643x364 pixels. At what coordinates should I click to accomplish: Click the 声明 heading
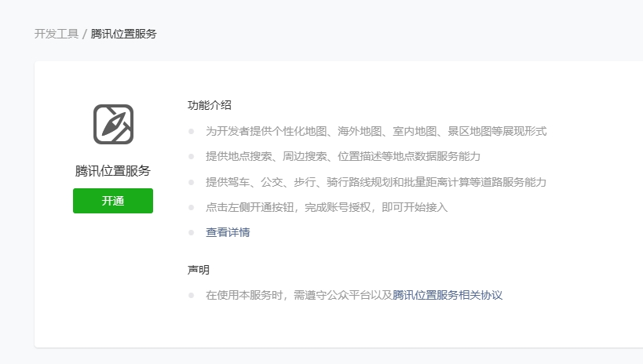pos(199,270)
